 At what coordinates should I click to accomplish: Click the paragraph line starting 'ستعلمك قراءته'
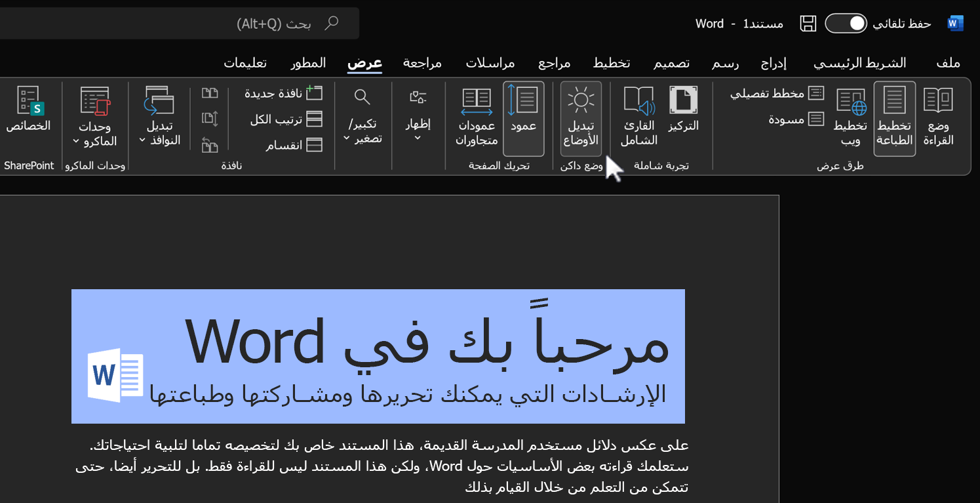coord(382,466)
